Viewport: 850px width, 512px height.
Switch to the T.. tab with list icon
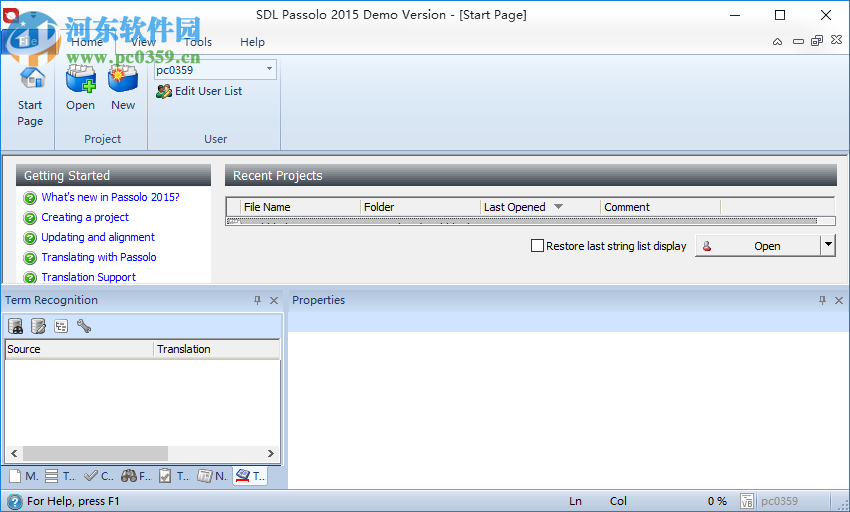(x=60, y=476)
